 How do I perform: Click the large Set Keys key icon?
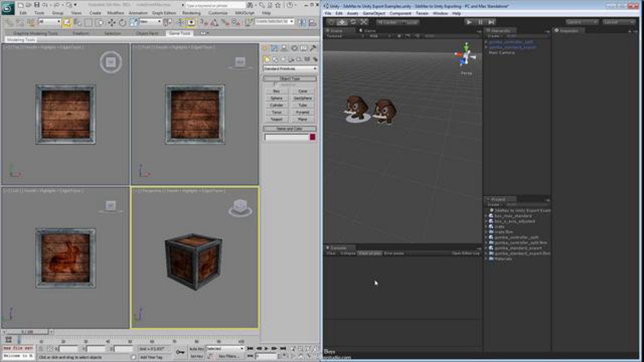pyautogui.click(x=180, y=352)
